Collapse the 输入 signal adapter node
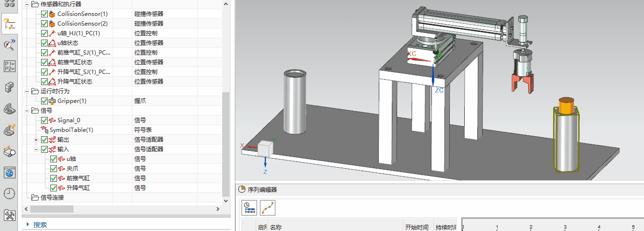This screenshot has height=231, width=644. tap(36, 149)
